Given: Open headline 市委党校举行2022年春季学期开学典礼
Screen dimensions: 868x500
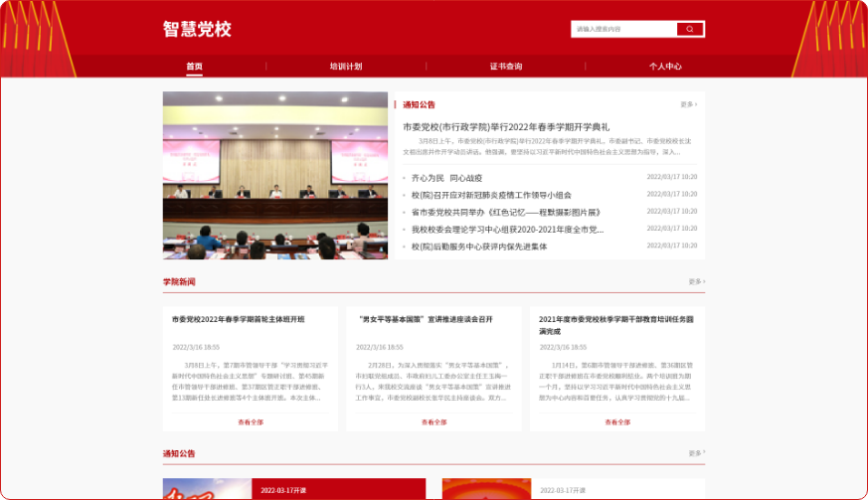Looking at the screenshot, I should click(x=506, y=127).
